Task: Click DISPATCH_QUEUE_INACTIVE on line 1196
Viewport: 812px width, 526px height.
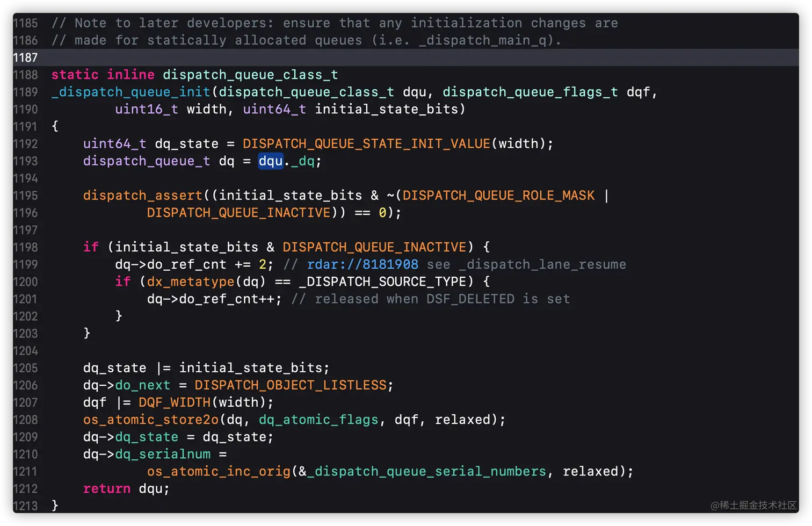Action: point(238,213)
